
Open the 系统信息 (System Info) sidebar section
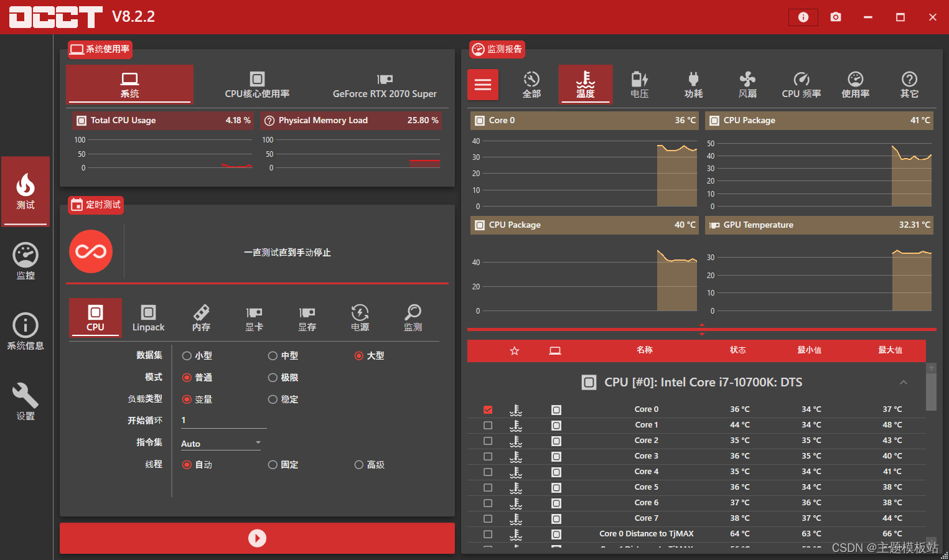26,332
